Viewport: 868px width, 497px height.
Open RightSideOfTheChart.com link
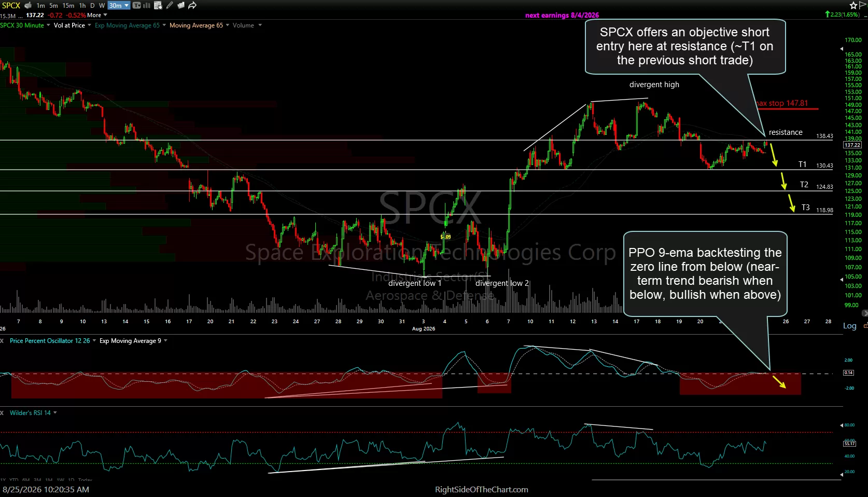pyautogui.click(x=481, y=490)
